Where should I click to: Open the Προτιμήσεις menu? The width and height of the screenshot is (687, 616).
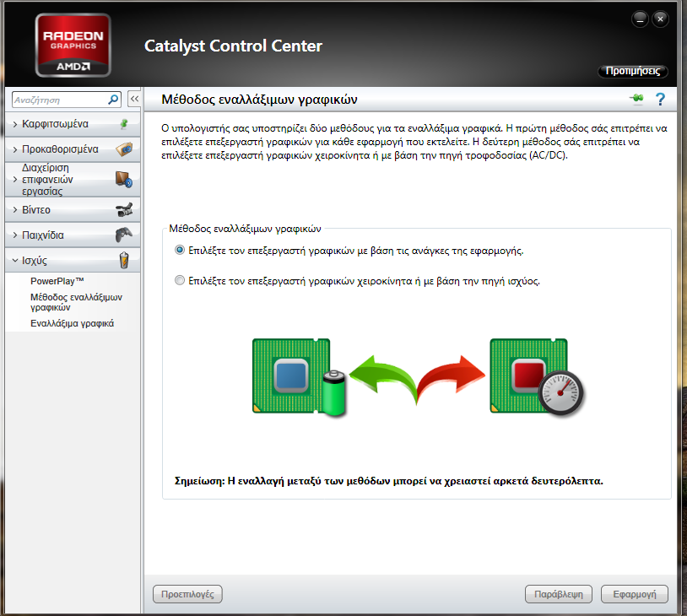(x=633, y=71)
